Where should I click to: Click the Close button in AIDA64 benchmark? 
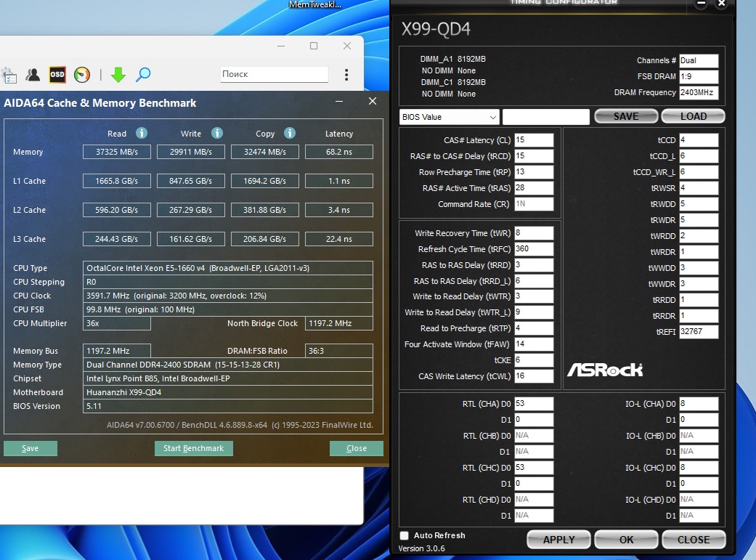pyautogui.click(x=357, y=448)
